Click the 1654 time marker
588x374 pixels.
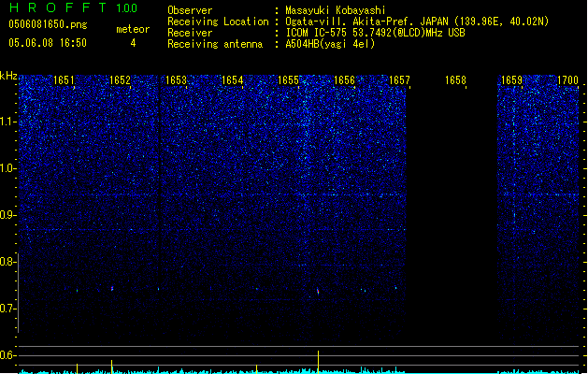coord(232,80)
